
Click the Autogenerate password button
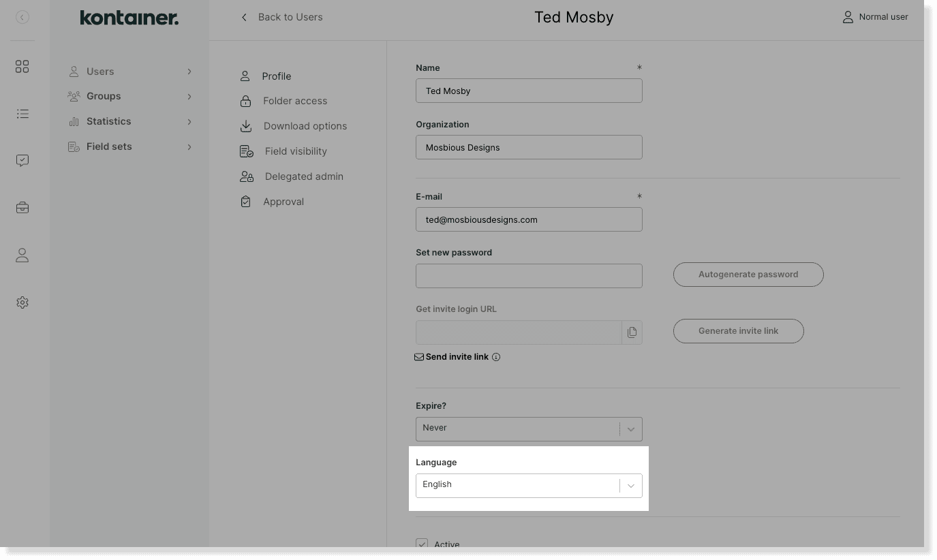(x=748, y=274)
